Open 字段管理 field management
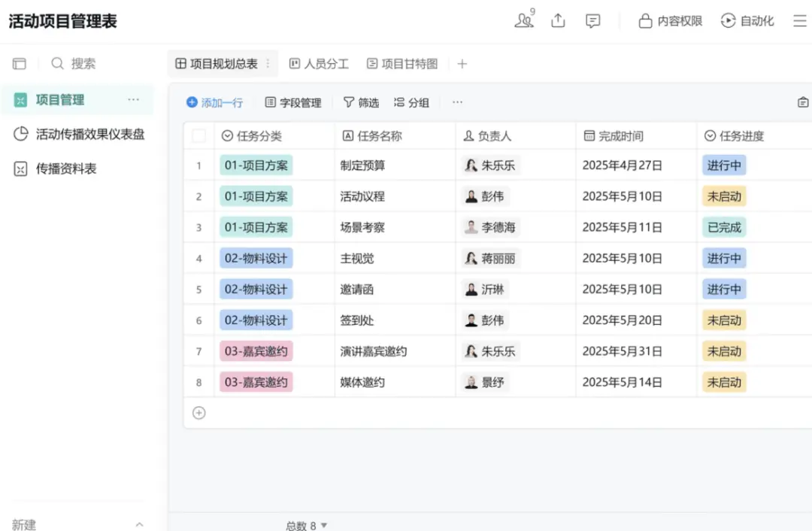Image resolution: width=812 pixels, height=531 pixels. pyautogui.click(x=294, y=102)
